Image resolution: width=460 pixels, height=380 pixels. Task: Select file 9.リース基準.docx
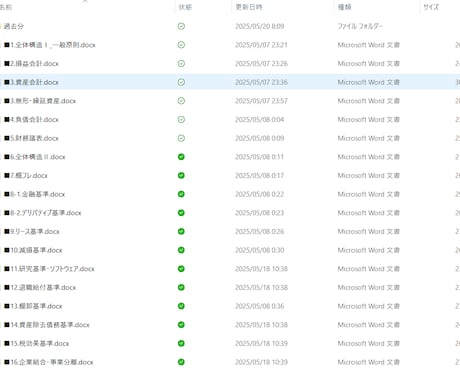click(32, 232)
